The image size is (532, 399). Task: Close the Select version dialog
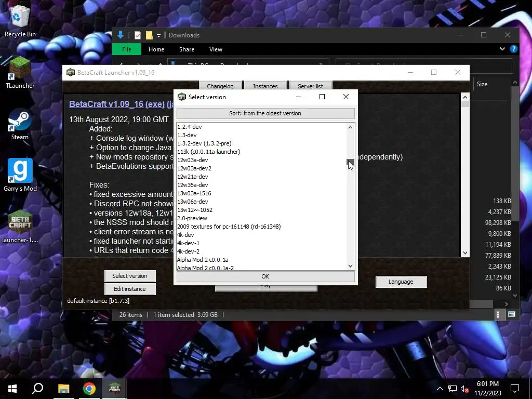[345, 97]
